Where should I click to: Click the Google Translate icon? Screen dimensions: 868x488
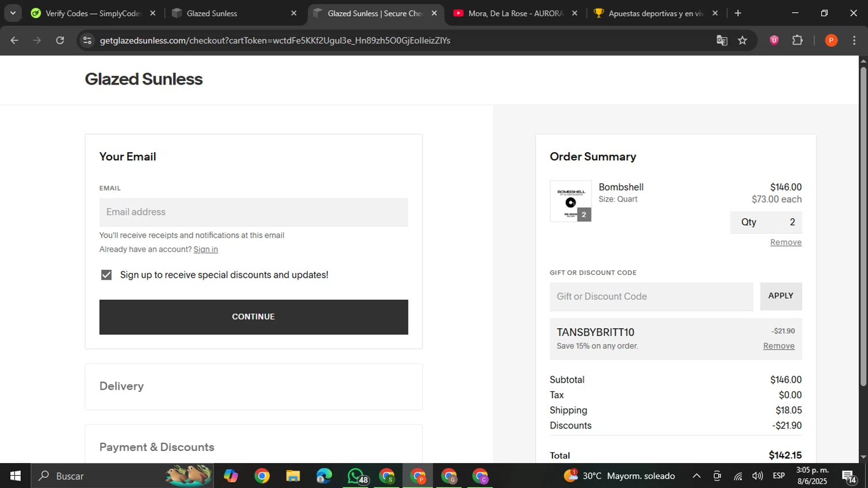(x=722, y=41)
